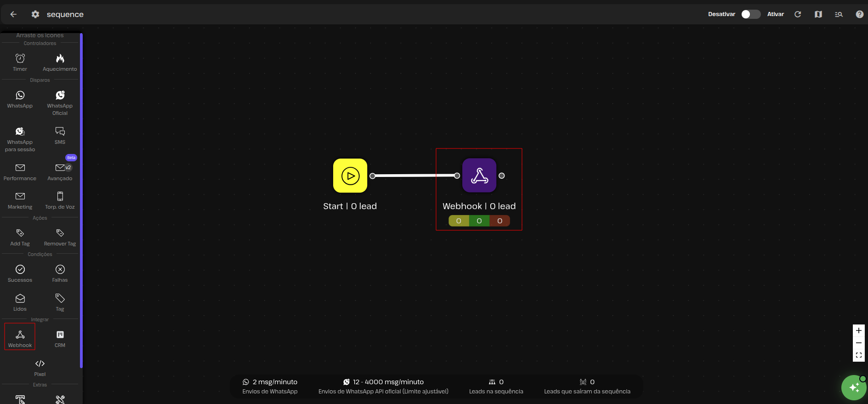Select the Torp. de Voz icon
This screenshot has height=404, width=868.
[x=60, y=197]
